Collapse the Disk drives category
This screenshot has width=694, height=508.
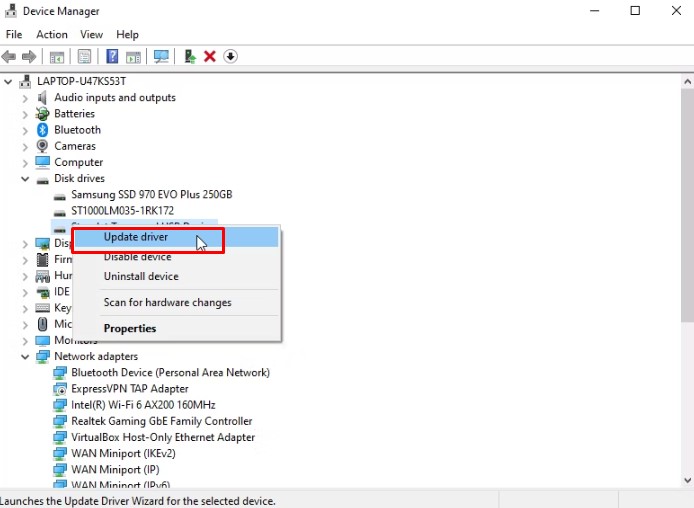coord(25,179)
